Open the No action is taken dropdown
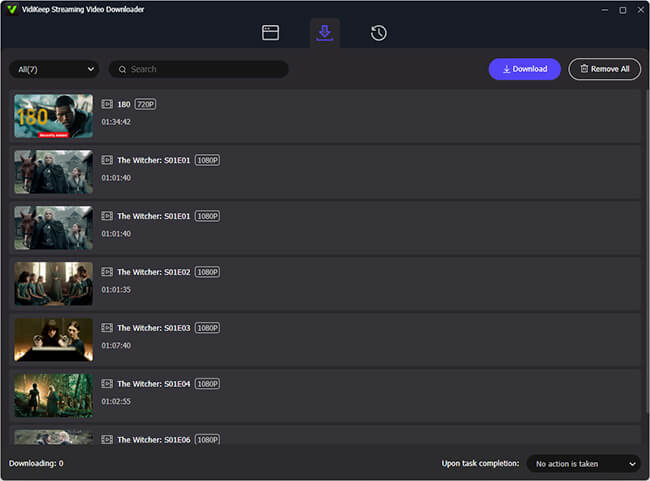This screenshot has width=650, height=481. click(583, 464)
